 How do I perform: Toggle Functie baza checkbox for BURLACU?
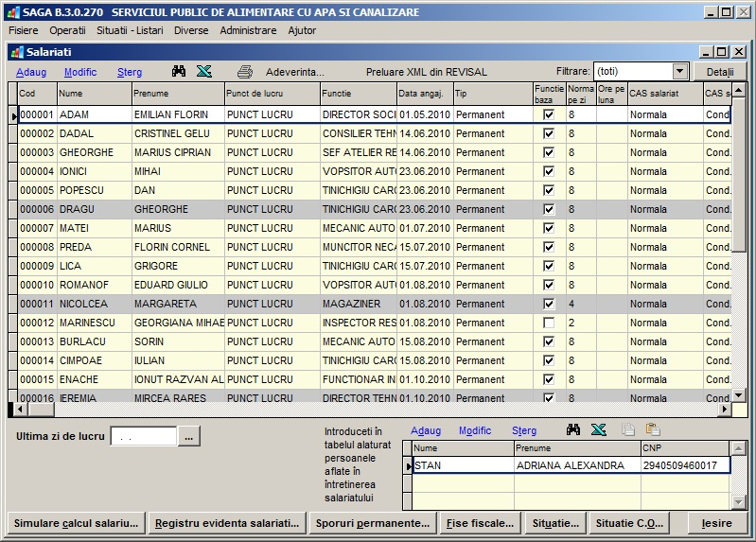point(549,341)
